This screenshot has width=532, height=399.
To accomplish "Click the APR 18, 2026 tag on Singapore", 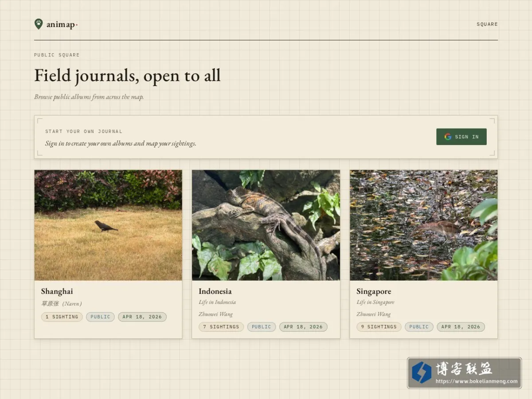I will (x=461, y=327).
